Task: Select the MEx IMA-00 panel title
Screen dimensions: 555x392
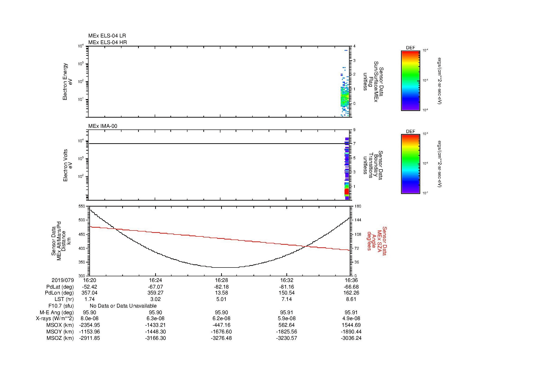Action: point(103,126)
